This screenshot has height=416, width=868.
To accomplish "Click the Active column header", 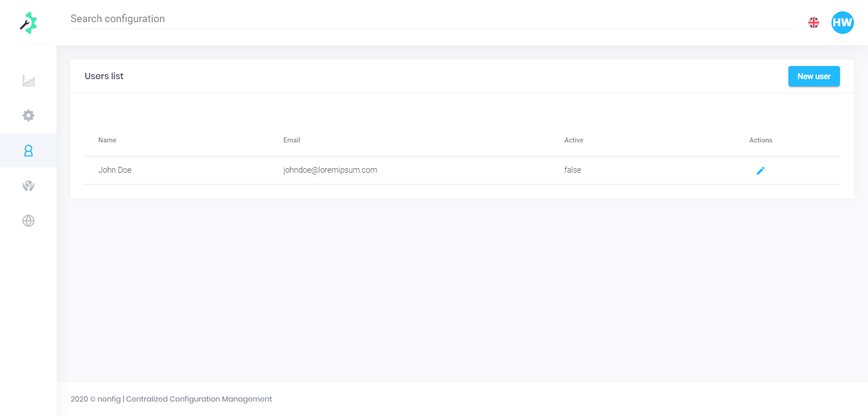I will [574, 140].
